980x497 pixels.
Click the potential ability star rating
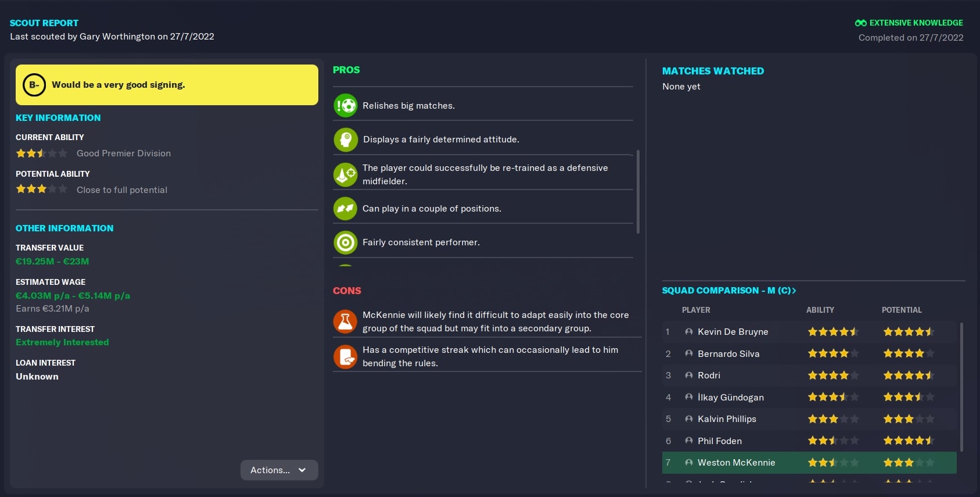pos(42,189)
